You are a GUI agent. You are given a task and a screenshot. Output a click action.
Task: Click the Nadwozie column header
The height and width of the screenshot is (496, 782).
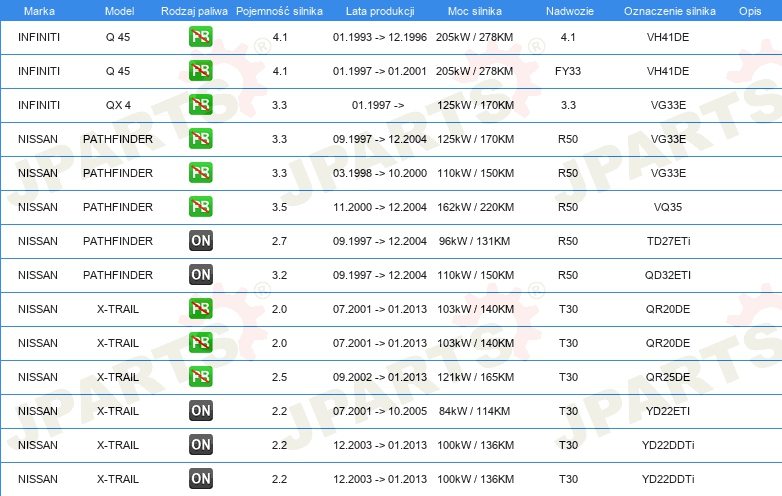570,11
